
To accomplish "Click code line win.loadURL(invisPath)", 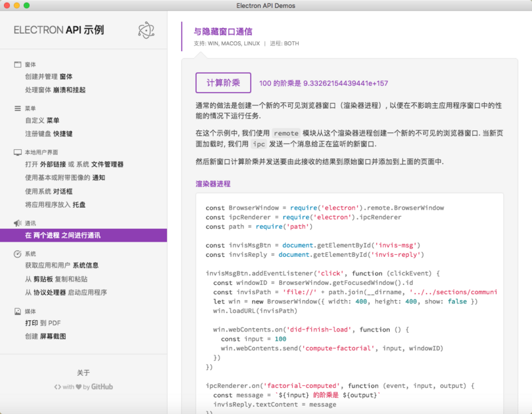I will click(x=255, y=311).
